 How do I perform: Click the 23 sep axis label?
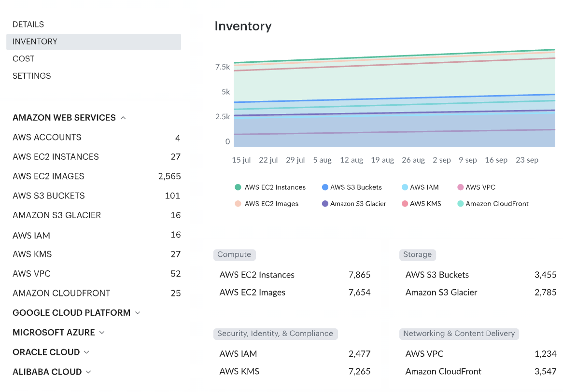tap(527, 160)
